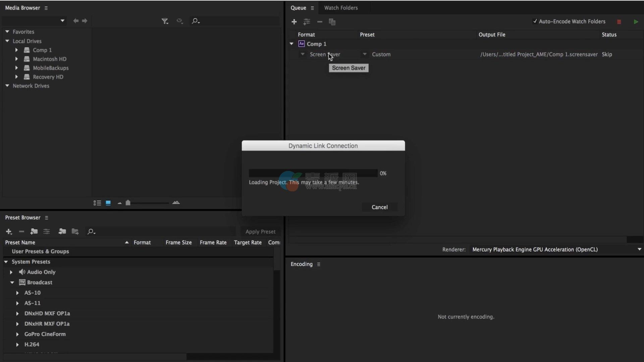This screenshot has width=644, height=362.
Task: Expand the H.264 preset folder
Action: (x=17, y=345)
